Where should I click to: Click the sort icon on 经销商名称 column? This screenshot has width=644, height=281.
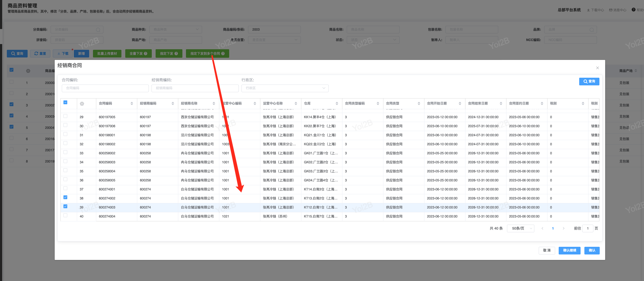[x=214, y=103]
